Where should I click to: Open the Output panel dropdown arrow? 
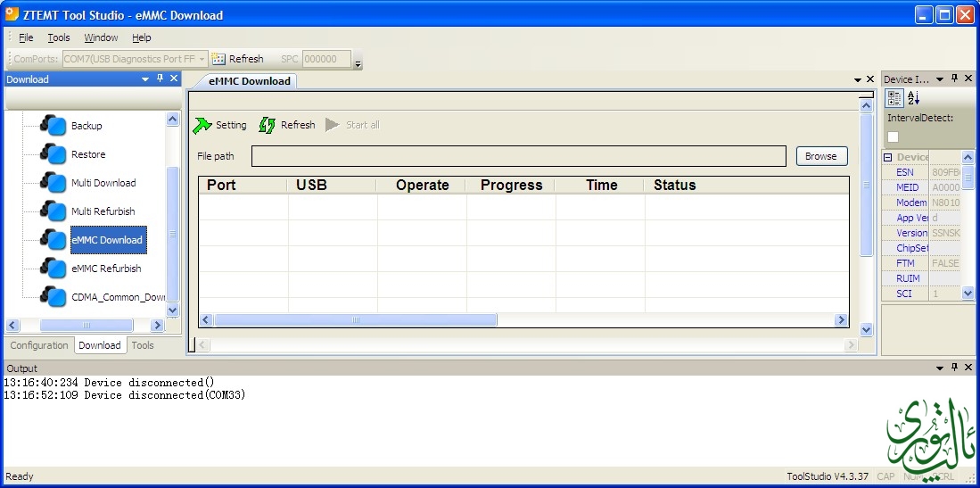pos(941,368)
